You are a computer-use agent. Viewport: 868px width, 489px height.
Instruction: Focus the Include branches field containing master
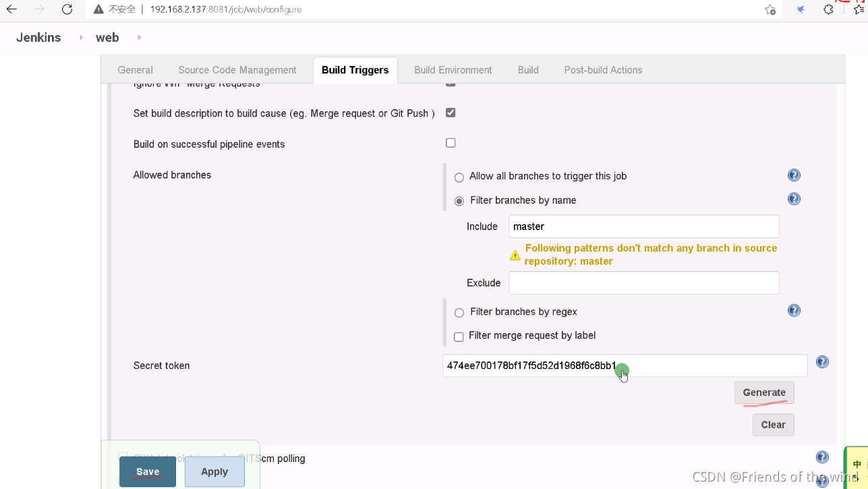coord(644,227)
